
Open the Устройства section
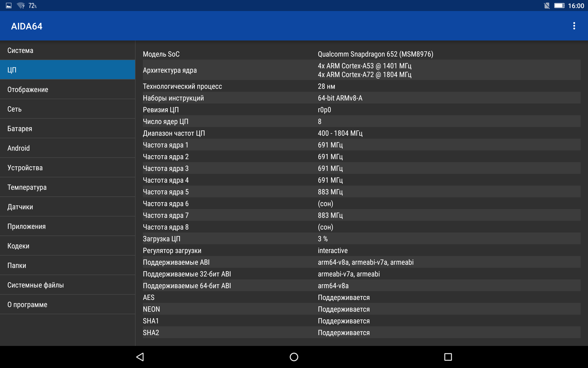[68, 167]
